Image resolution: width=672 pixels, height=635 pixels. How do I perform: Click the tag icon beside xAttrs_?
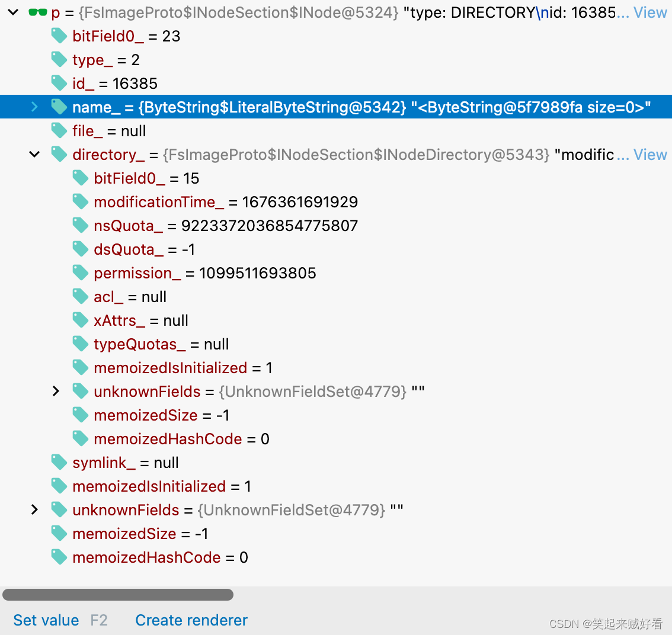tap(81, 320)
